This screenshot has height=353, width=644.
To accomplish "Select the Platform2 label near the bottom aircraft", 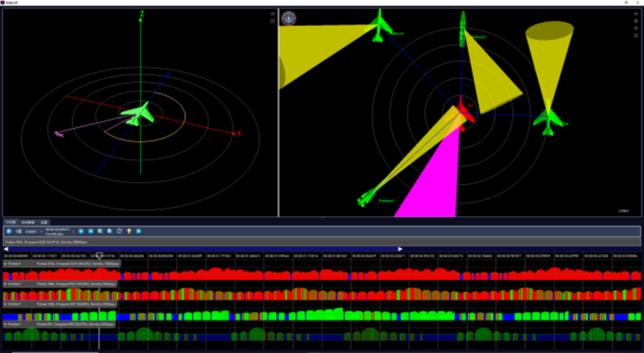I will (386, 201).
